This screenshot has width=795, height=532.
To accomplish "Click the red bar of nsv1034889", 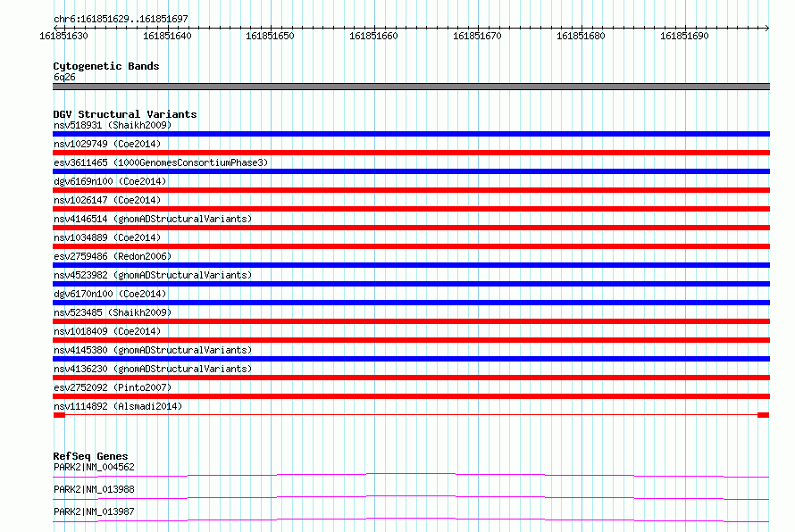I will pyautogui.click(x=411, y=246).
